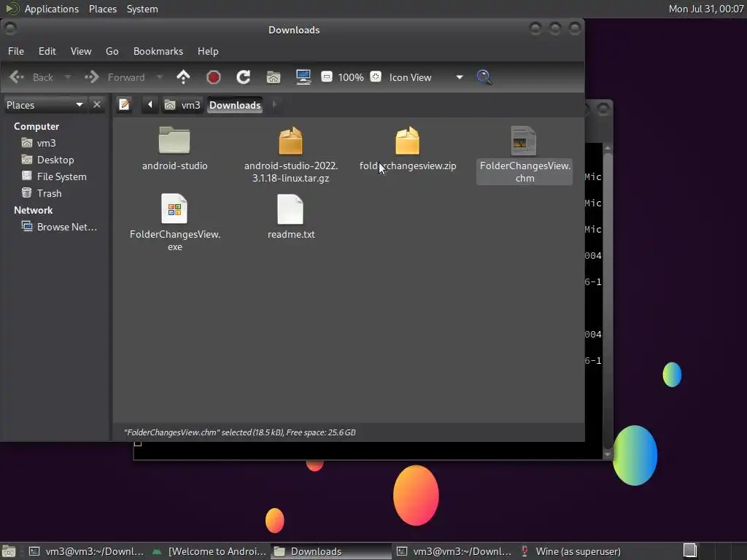Open the Bookmarks menu
747x560 pixels.
158,51
